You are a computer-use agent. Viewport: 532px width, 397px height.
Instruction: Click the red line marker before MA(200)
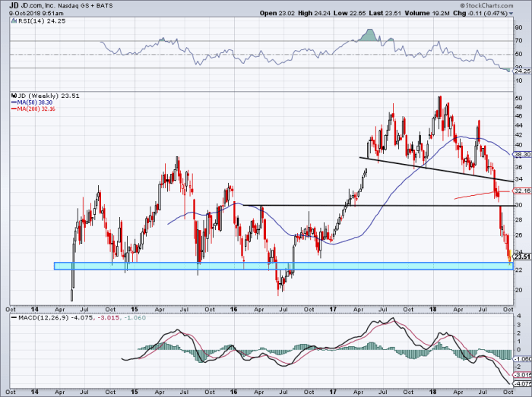(x=14, y=109)
